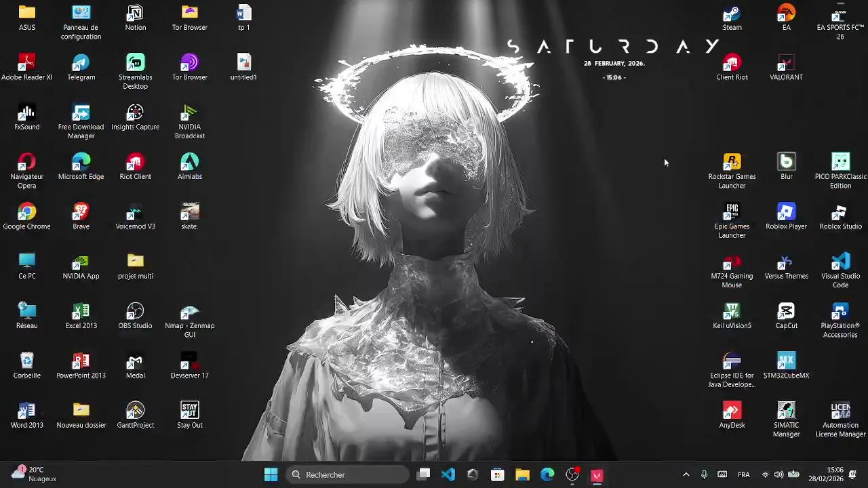The width and height of the screenshot is (868, 488).
Task: Open Google Chrome desktop shortcut
Action: click(27, 216)
